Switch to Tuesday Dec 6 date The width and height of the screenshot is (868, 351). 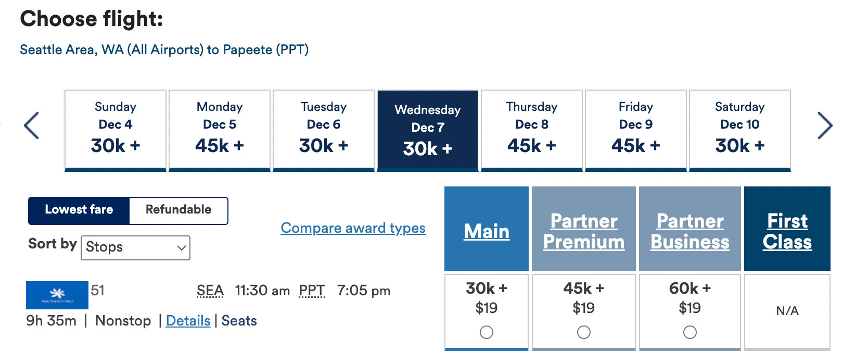[324, 130]
